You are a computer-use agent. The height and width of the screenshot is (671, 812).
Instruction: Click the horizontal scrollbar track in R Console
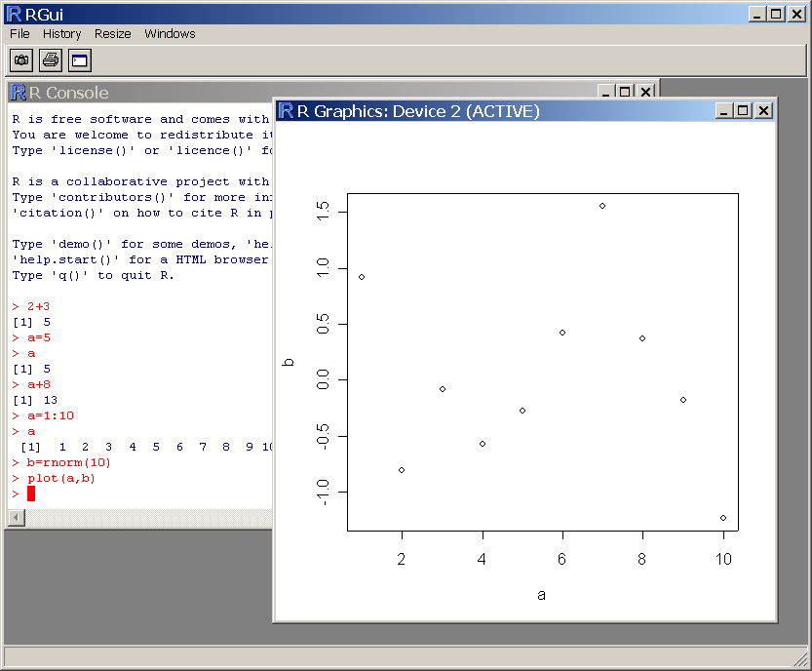click(146, 517)
